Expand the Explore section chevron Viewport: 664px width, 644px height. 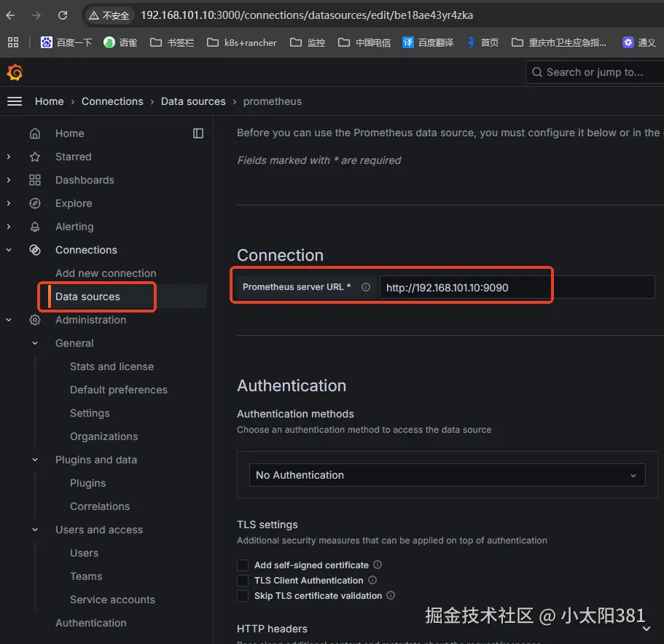click(x=9, y=203)
